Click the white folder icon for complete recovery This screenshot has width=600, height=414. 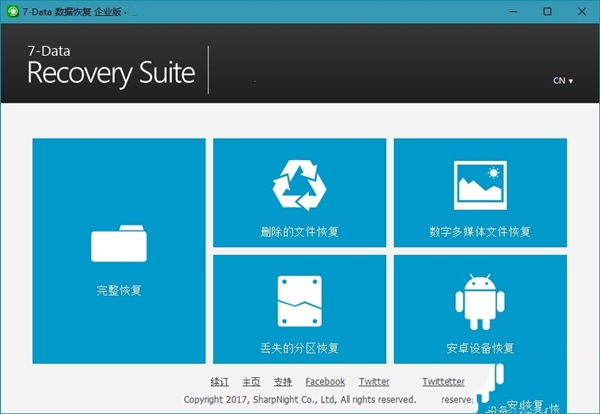click(x=119, y=243)
